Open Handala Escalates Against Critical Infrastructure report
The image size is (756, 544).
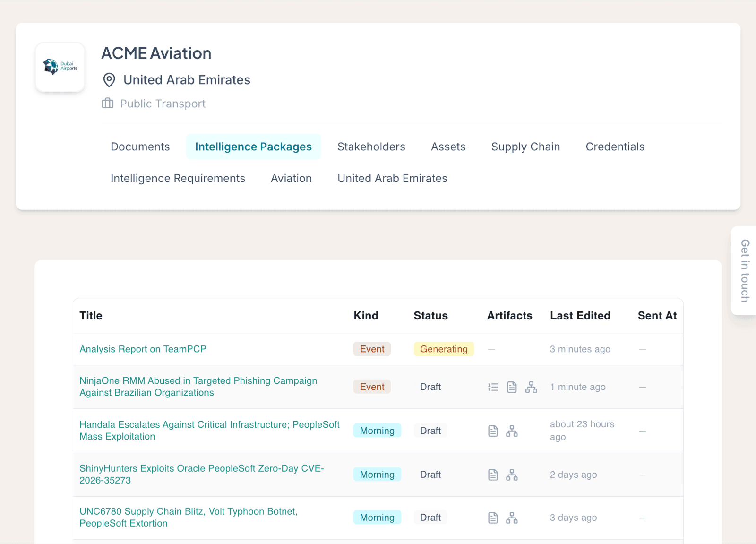click(210, 431)
